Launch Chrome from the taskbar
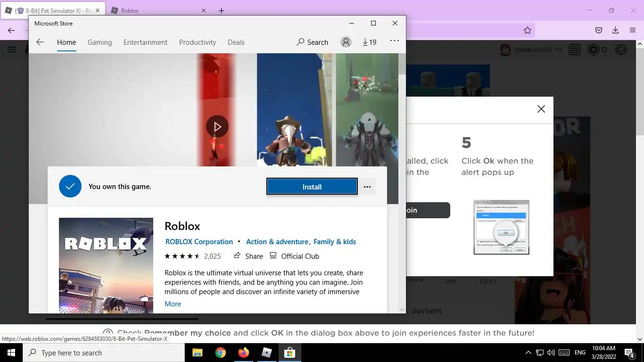 [x=220, y=353]
